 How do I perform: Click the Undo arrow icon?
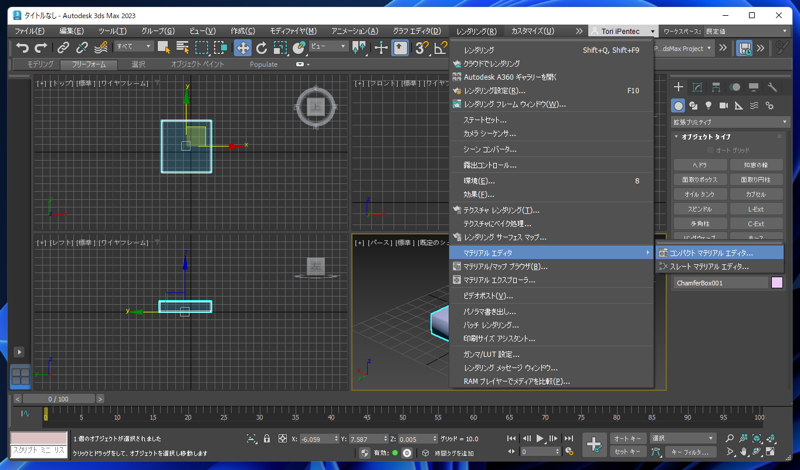(22, 48)
